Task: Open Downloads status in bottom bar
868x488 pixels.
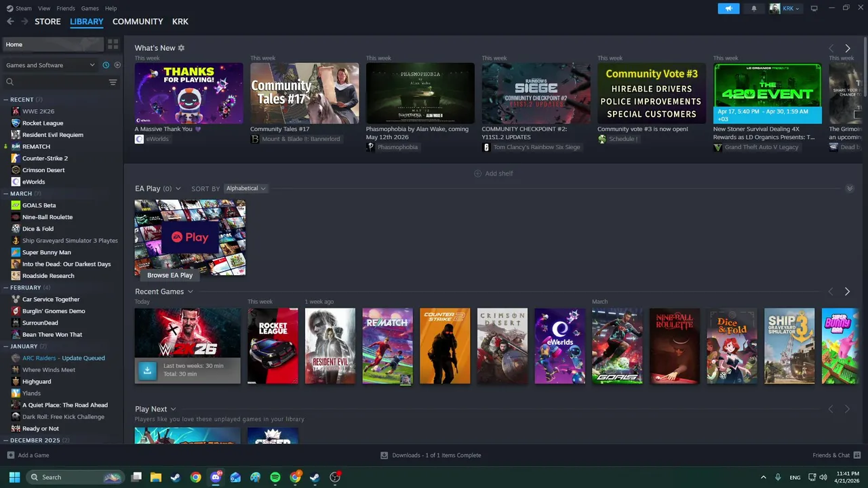Action: point(431,455)
